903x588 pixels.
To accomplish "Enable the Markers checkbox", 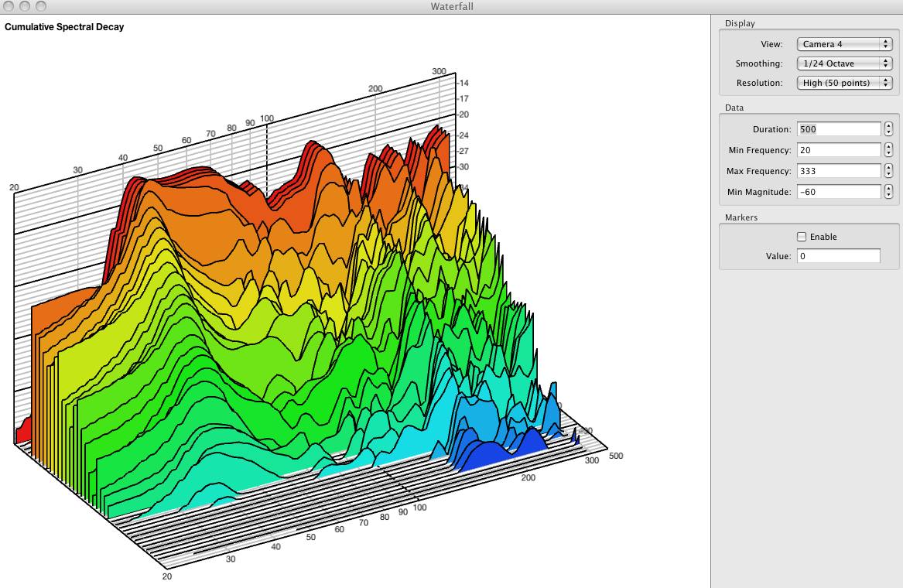I will coord(802,237).
